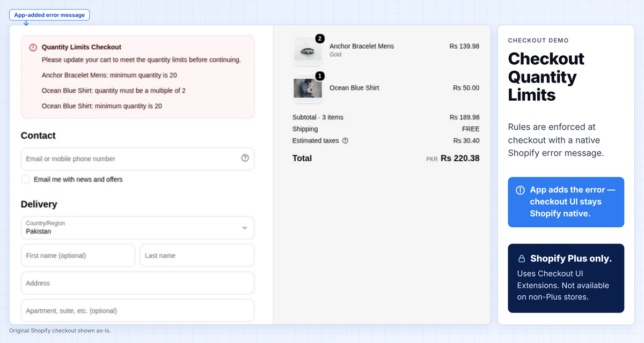The height and width of the screenshot is (343, 644).
Task: Click the info icon in blue callout
Action: coord(520,190)
